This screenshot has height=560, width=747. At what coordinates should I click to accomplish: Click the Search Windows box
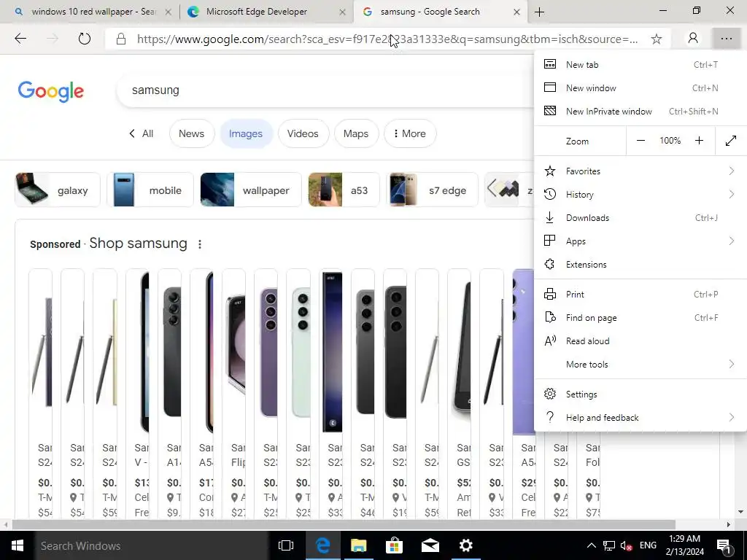click(152, 545)
